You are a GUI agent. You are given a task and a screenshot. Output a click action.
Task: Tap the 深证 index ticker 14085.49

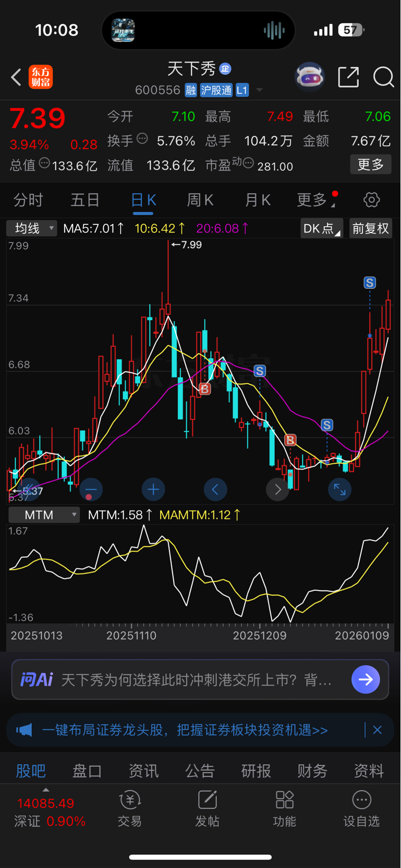[x=46, y=803]
